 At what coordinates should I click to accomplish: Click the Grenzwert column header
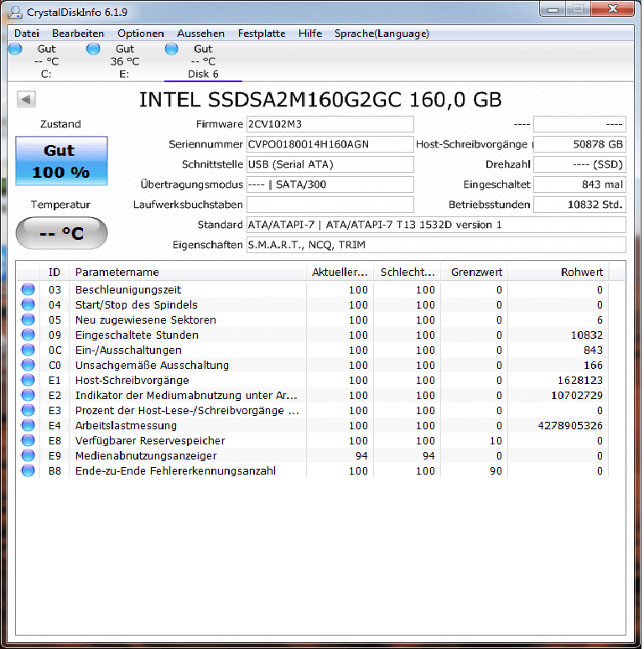(475, 273)
